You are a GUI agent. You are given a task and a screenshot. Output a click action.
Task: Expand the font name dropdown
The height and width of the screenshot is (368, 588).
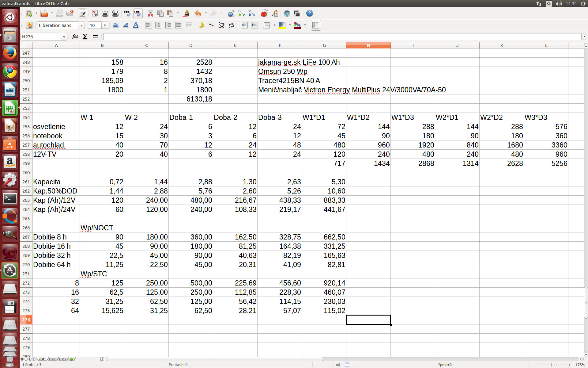81,25
